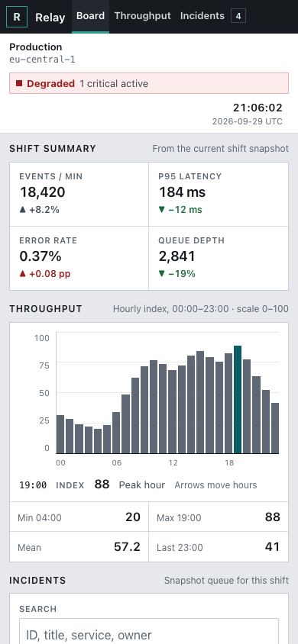
Task: Click the Relay app name
Action: 50,18
